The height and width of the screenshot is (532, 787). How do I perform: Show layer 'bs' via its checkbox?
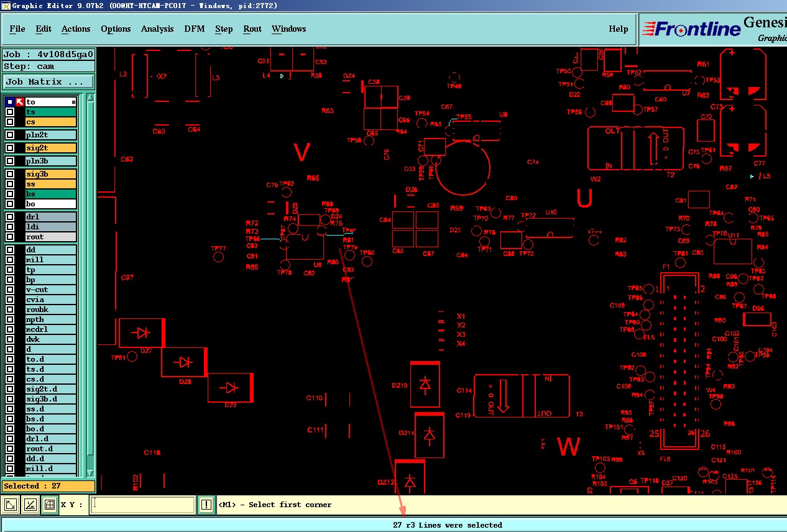10,194
